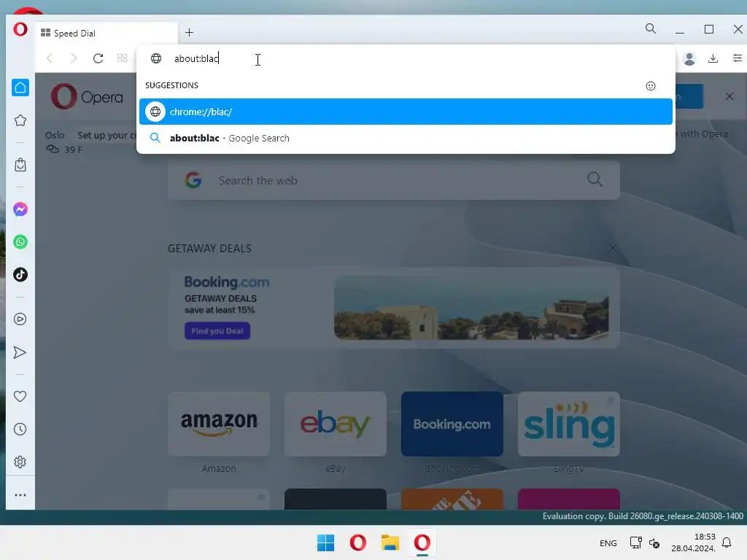Open Messenger in the sidebar

(x=20, y=209)
